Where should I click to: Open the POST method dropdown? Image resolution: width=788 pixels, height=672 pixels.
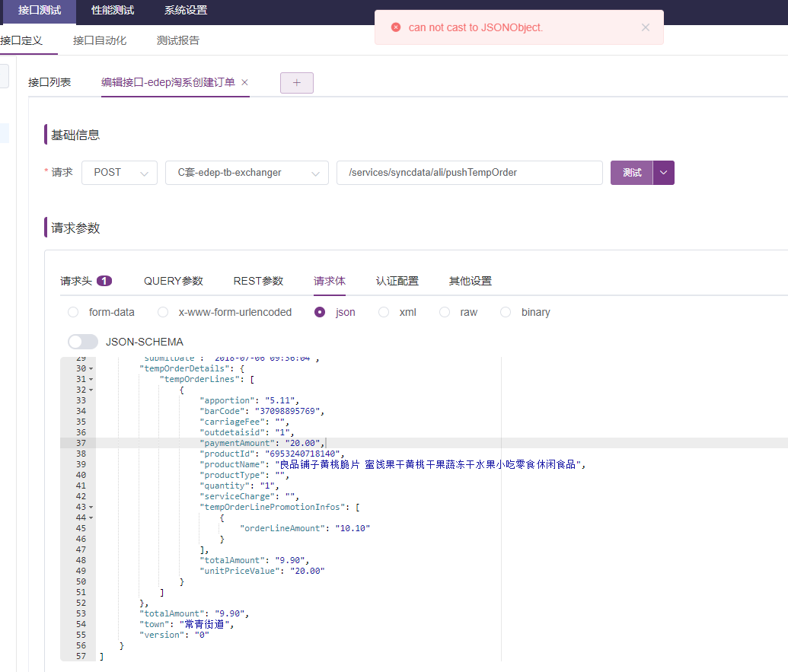pyautogui.click(x=120, y=173)
